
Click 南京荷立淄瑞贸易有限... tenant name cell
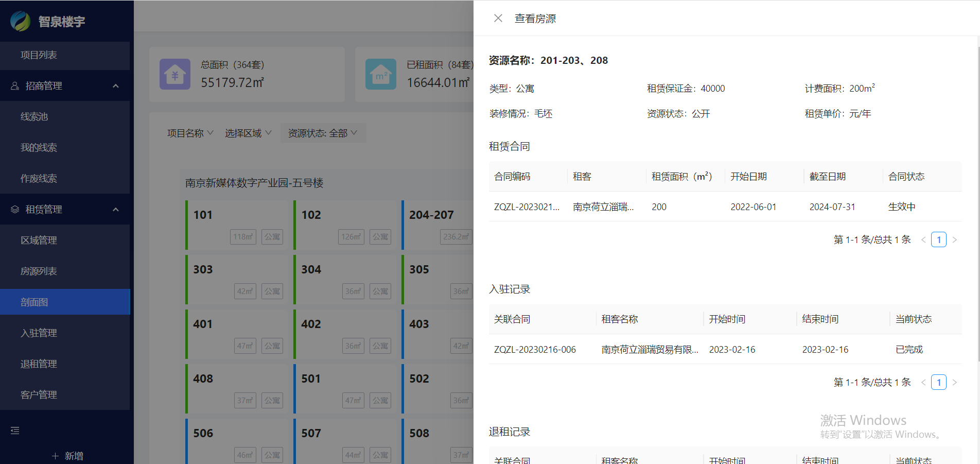coord(650,350)
